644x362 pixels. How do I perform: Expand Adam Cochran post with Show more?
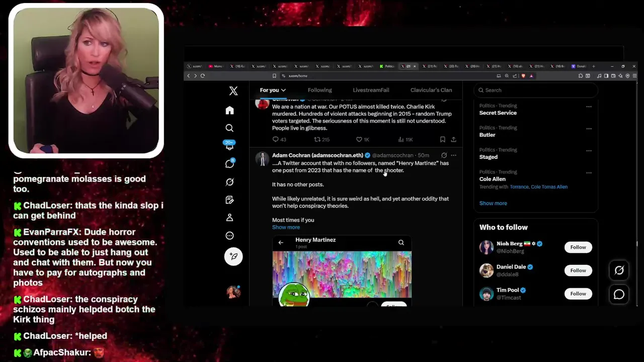click(286, 227)
